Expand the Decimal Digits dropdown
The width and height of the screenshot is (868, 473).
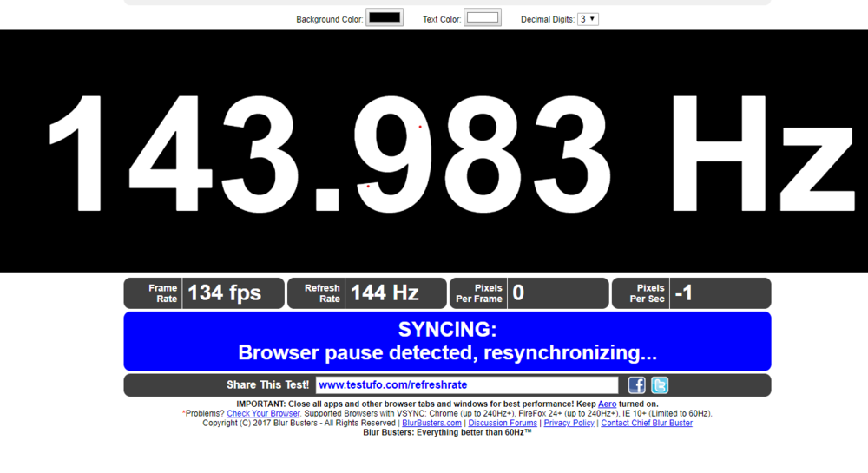coord(588,18)
